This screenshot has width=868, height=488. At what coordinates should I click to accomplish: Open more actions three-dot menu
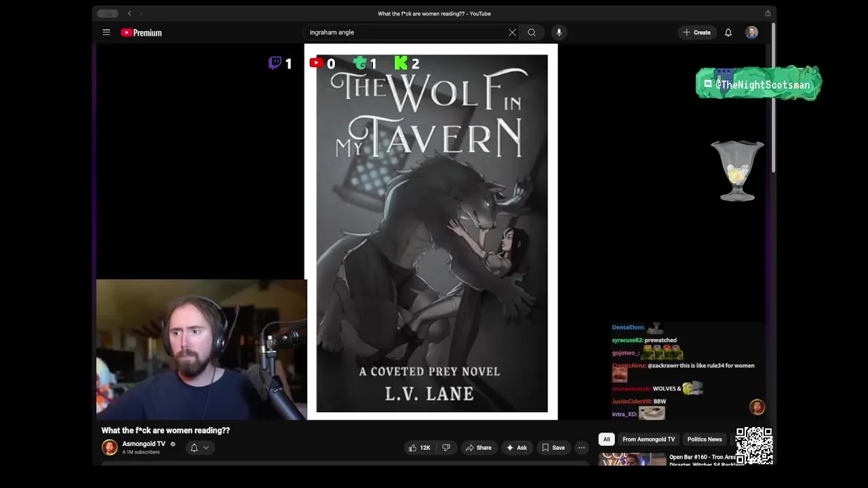pyautogui.click(x=581, y=447)
